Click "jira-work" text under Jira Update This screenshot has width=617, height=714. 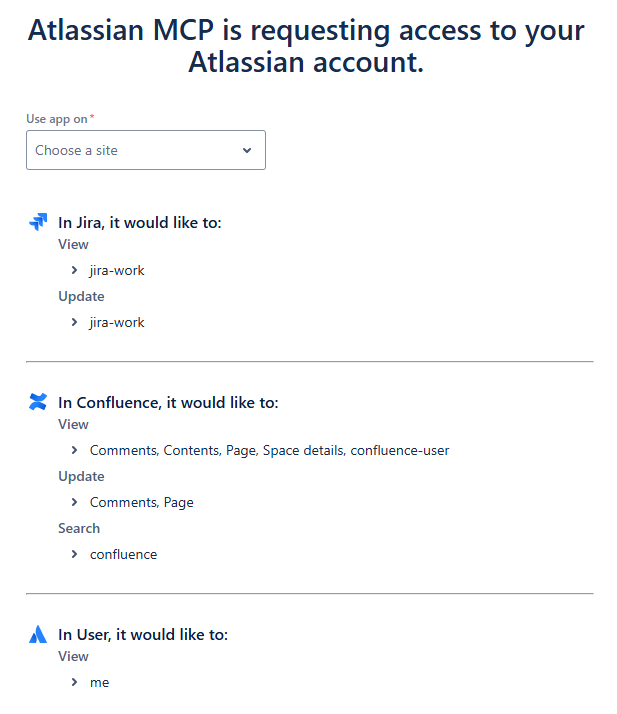coord(117,322)
